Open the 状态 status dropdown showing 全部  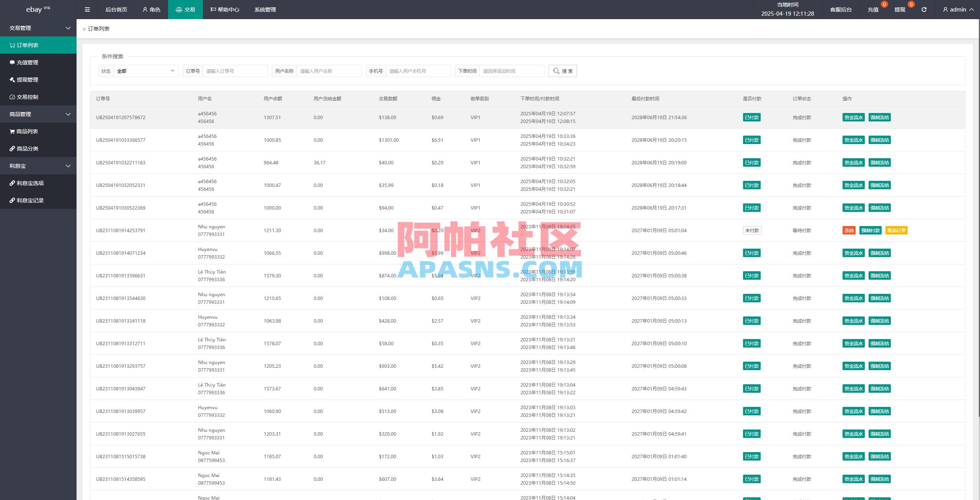(145, 71)
